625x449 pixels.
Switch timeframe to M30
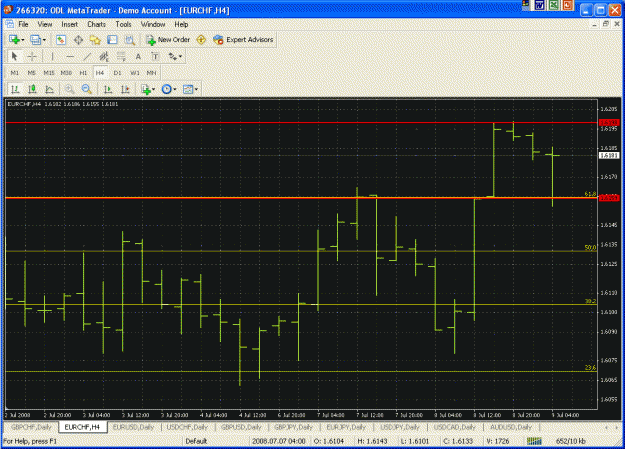click(66, 73)
